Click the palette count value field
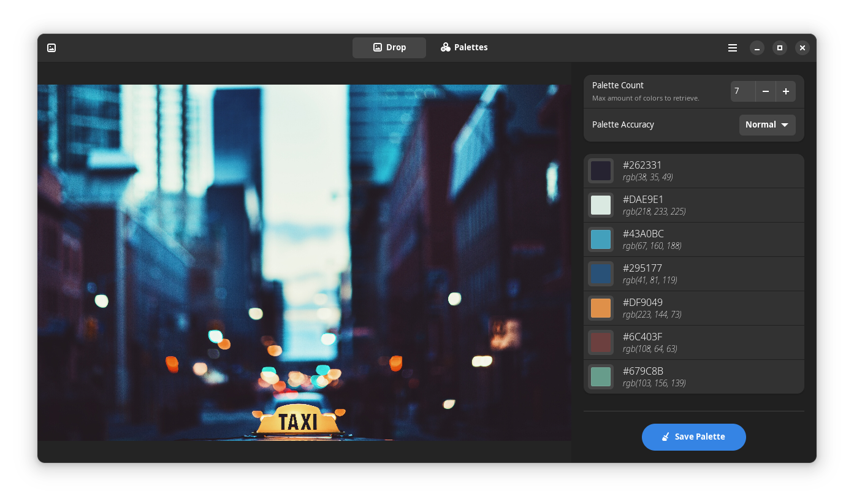The width and height of the screenshot is (854, 504). (743, 91)
